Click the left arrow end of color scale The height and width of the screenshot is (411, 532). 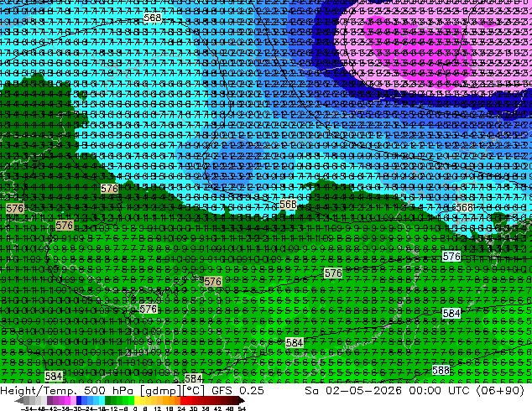19,401
